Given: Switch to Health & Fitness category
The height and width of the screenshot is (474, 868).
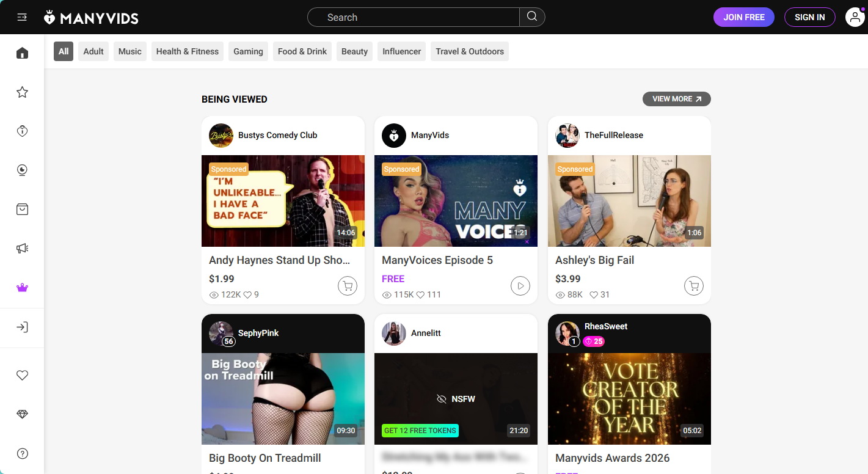Looking at the screenshot, I should [188, 51].
